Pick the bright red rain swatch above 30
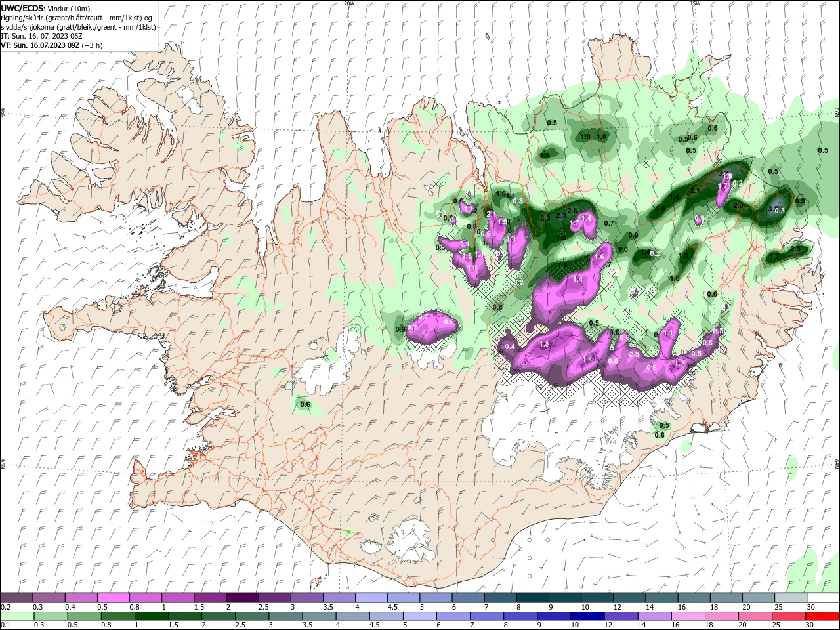Image resolution: width=840 pixels, height=630 pixels. [x=822, y=616]
